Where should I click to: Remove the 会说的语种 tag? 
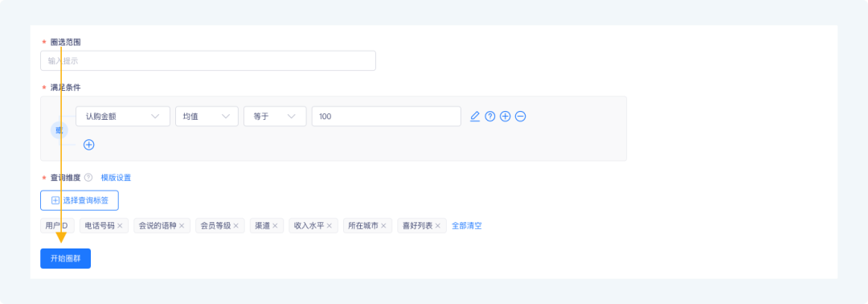click(x=182, y=226)
